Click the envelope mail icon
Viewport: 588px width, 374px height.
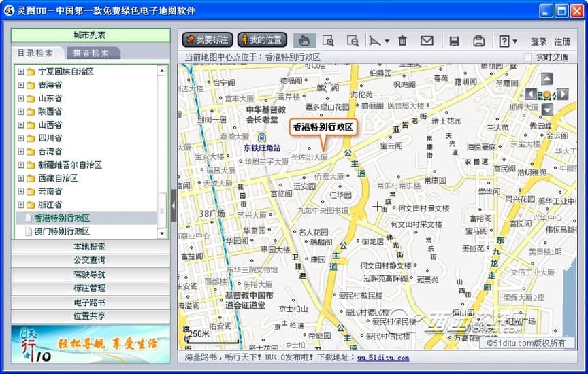(x=427, y=41)
